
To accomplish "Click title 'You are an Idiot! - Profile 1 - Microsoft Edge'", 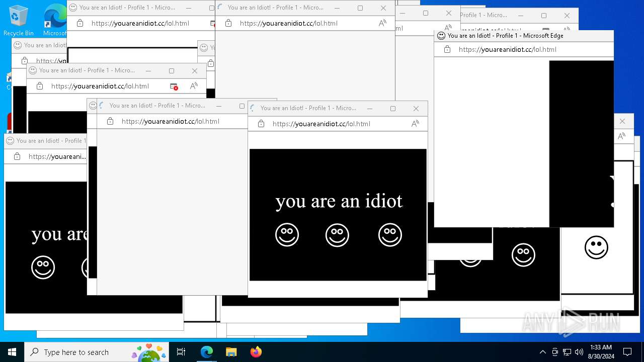I will pos(505,36).
